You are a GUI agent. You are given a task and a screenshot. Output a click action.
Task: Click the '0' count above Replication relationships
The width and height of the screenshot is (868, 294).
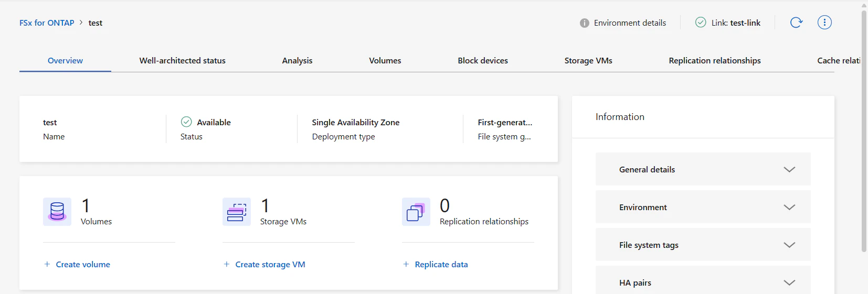click(444, 205)
